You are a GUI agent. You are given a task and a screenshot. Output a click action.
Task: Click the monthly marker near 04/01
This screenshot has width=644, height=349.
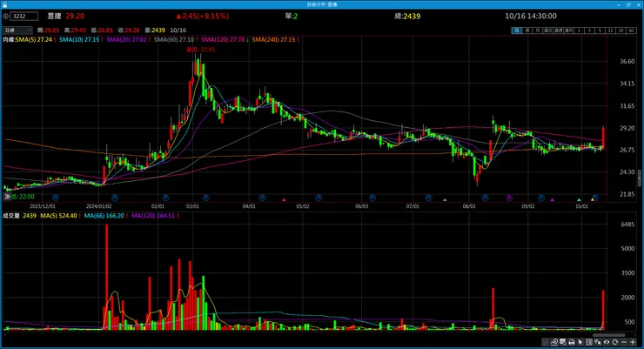click(263, 198)
